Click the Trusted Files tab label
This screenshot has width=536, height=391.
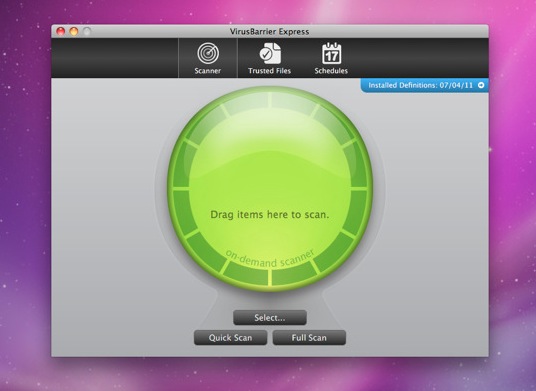(x=269, y=71)
